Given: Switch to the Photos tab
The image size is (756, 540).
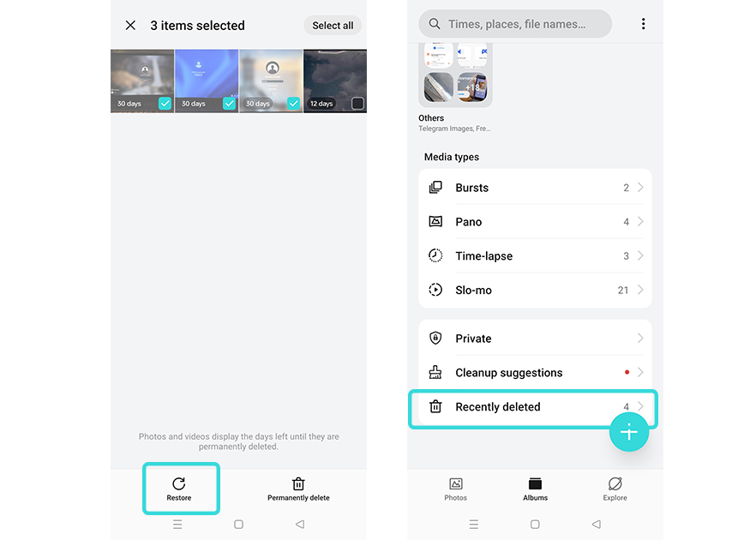Looking at the screenshot, I should pos(456,489).
